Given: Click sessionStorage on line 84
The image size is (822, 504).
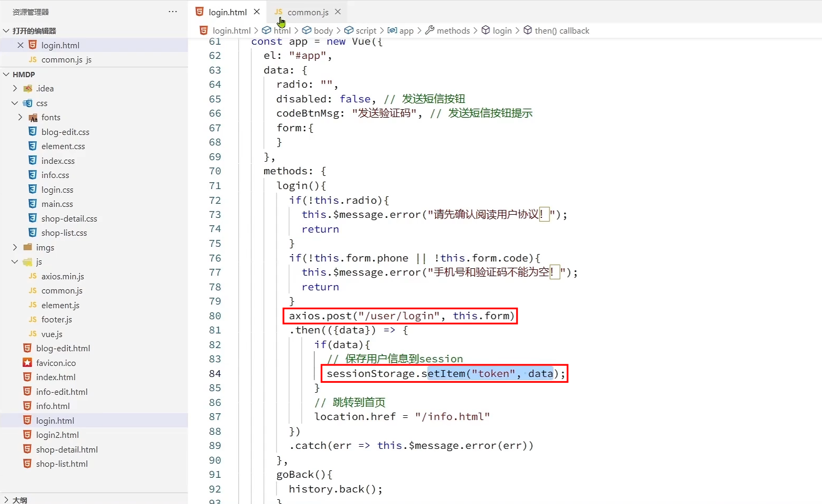Looking at the screenshot, I should click(x=371, y=373).
